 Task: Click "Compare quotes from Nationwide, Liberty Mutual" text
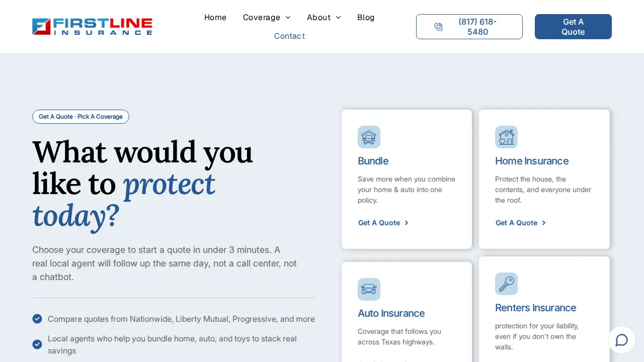click(181, 319)
